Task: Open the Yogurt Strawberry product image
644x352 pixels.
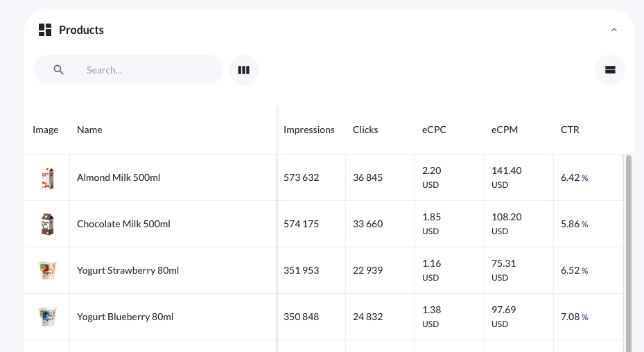Action: point(47,270)
